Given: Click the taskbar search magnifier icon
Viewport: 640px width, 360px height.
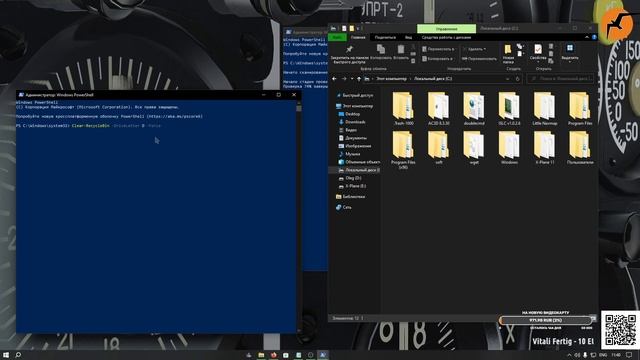Looking at the screenshot, I should tap(18, 355).
